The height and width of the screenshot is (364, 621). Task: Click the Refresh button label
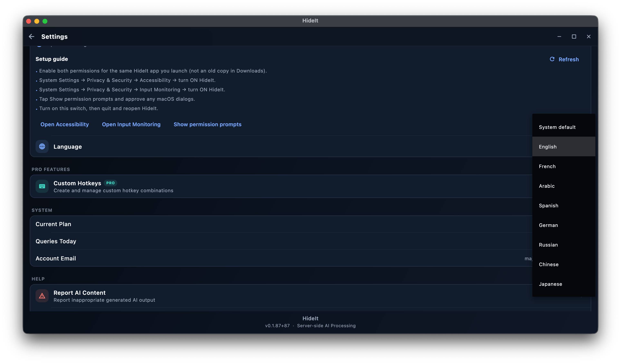(x=569, y=59)
